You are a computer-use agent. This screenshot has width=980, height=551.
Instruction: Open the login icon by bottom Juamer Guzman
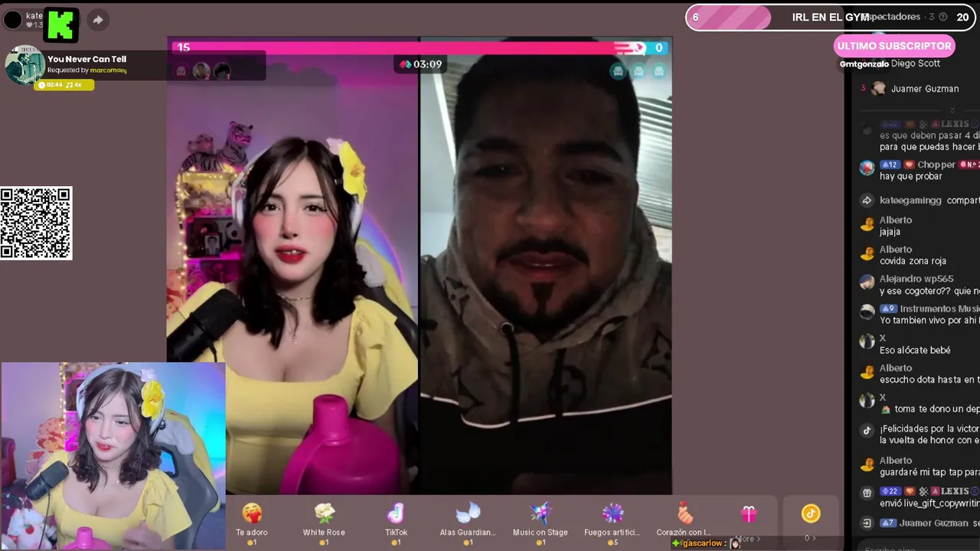pyautogui.click(x=867, y=523)
